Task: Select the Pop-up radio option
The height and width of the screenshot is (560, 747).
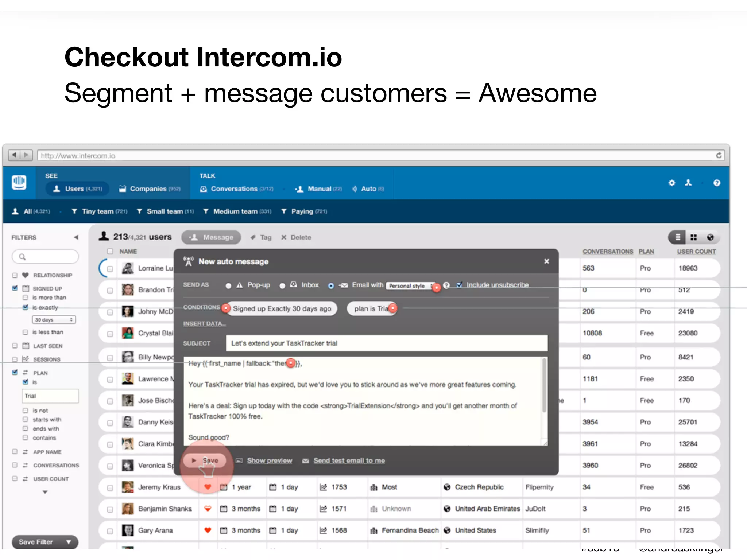Action: click(x=228, y=285)
